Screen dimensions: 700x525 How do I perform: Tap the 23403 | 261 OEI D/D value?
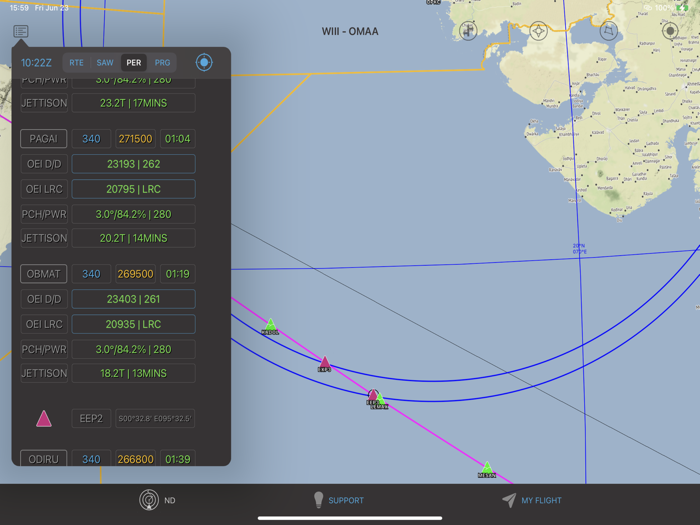click(133, 299)
